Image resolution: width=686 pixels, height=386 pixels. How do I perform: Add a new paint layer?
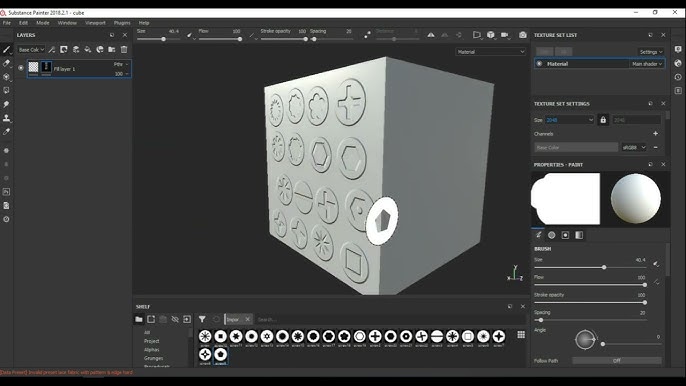pos(76,50)
